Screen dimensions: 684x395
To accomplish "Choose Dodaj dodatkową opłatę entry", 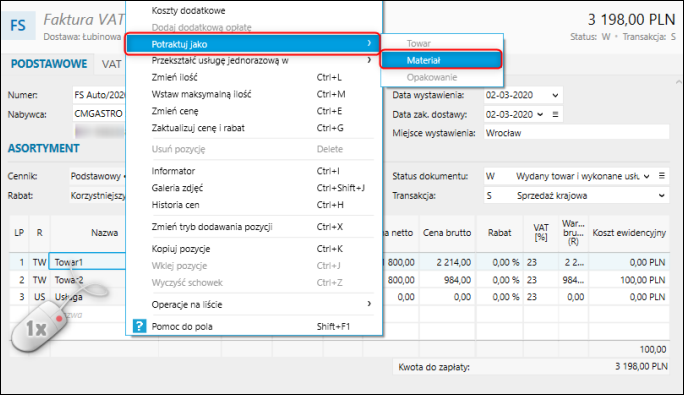I will point(254,27).
